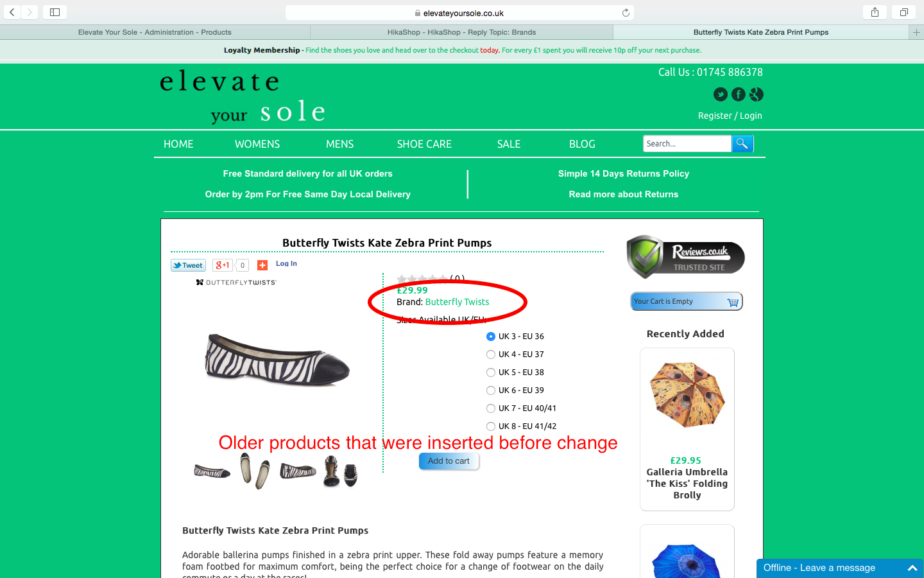
Task: Choose size UK 6 - EU 39
Action: pyautogui.click(x=491, y=390)
